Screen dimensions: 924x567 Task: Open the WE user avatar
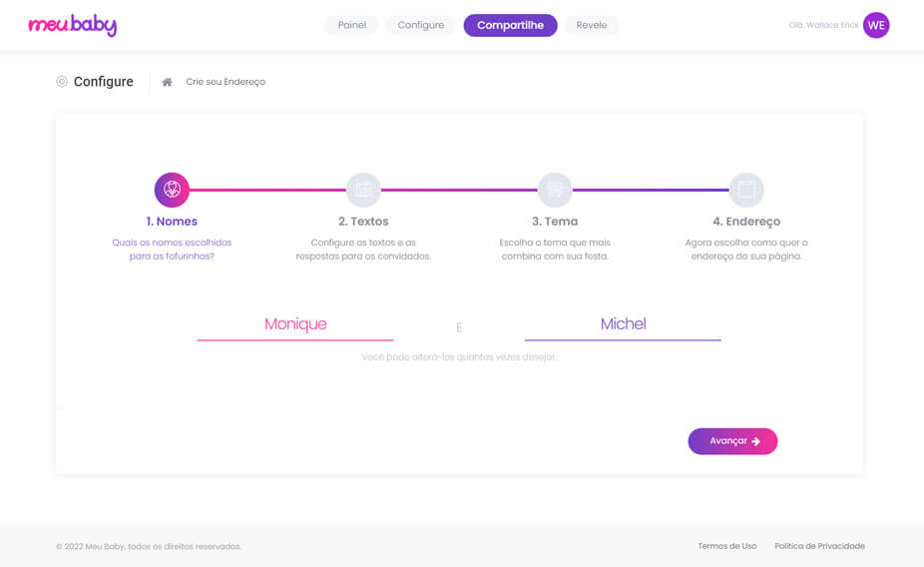tap(876, 26)
